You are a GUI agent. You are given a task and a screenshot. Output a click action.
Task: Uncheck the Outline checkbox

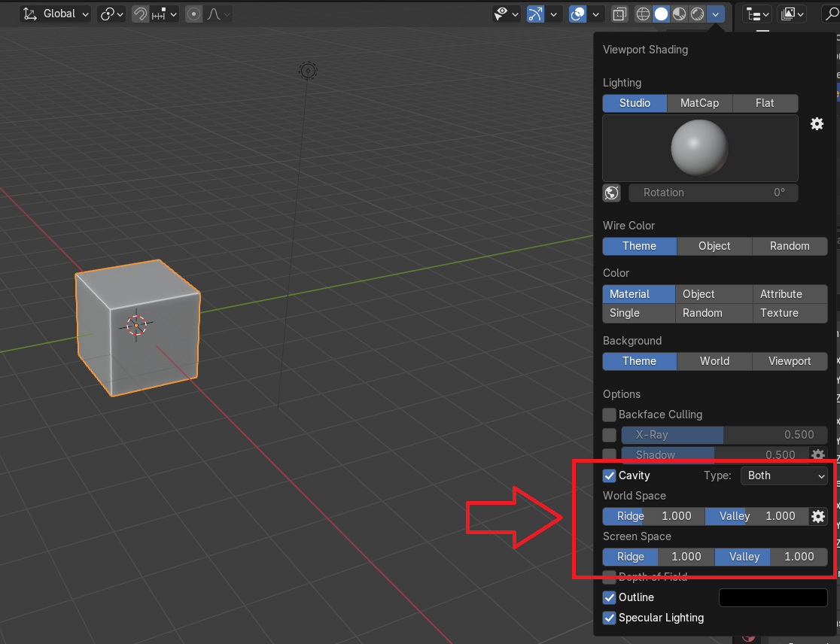609,597
